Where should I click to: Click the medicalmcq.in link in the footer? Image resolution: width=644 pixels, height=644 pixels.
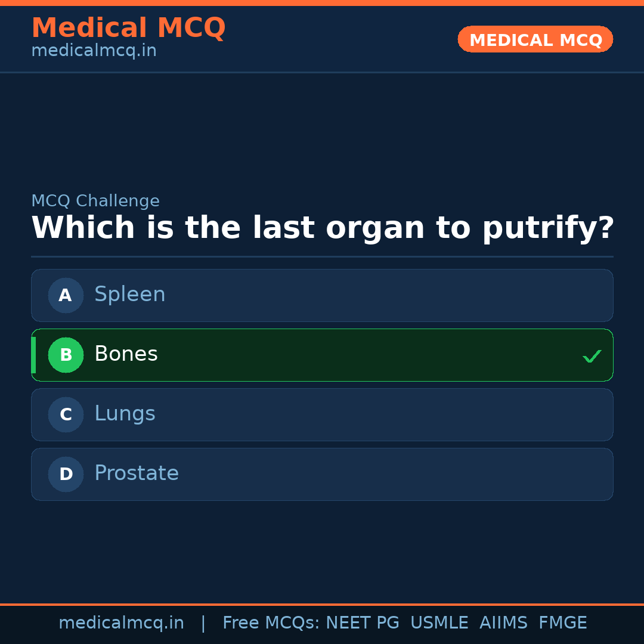(122, 622)
